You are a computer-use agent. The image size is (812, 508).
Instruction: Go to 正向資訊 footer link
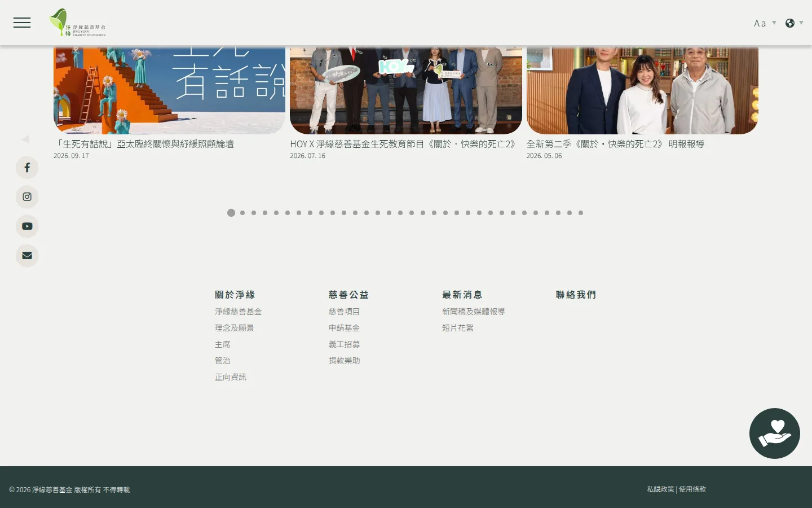(230, 377)
